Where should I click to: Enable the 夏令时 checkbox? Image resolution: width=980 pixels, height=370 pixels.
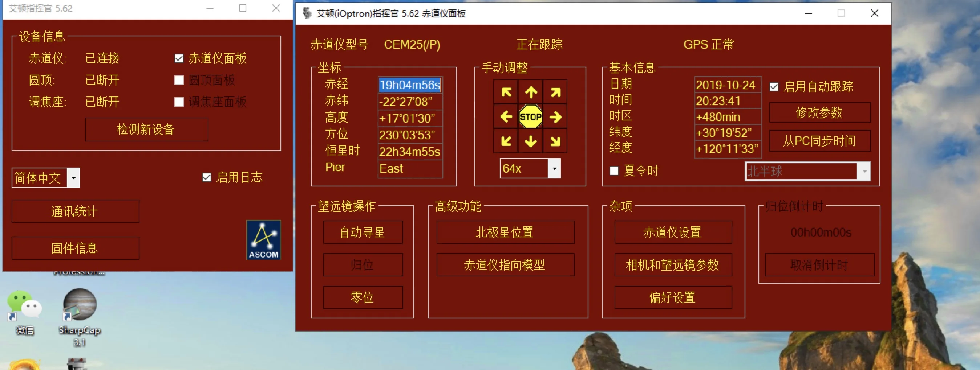[x=614, y=171]
